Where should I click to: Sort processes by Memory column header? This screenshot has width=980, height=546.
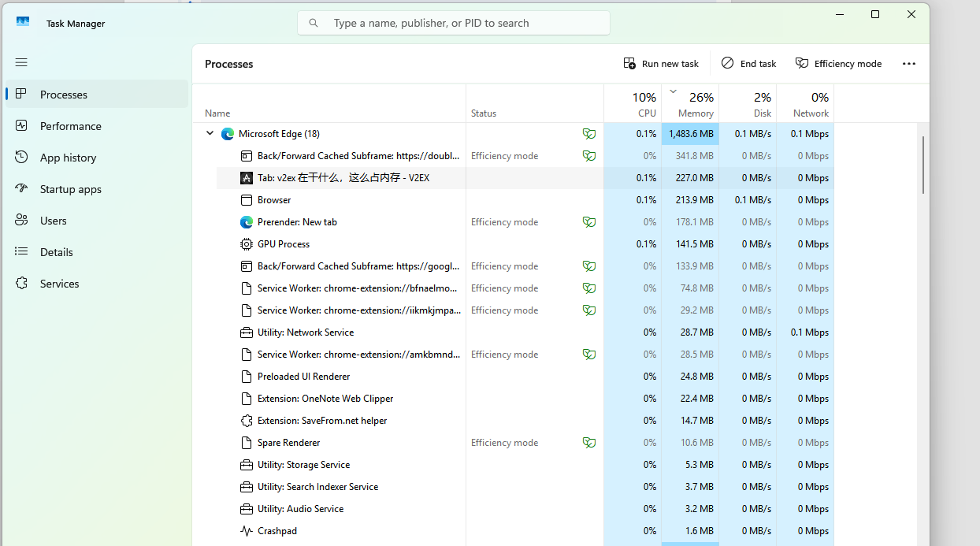[696, 113]
